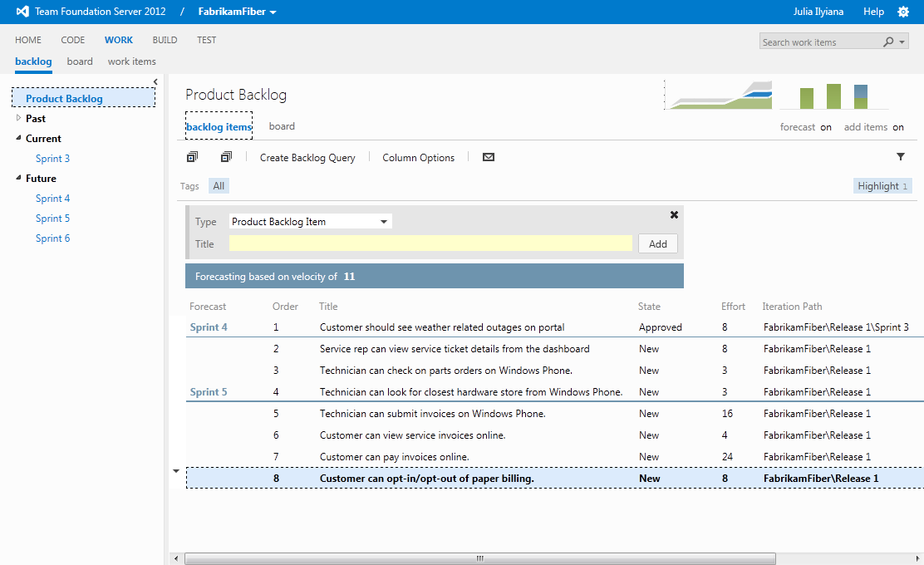Expand the Past iterations node
This screenshot has width=924, height=565.
coord(18,118)
